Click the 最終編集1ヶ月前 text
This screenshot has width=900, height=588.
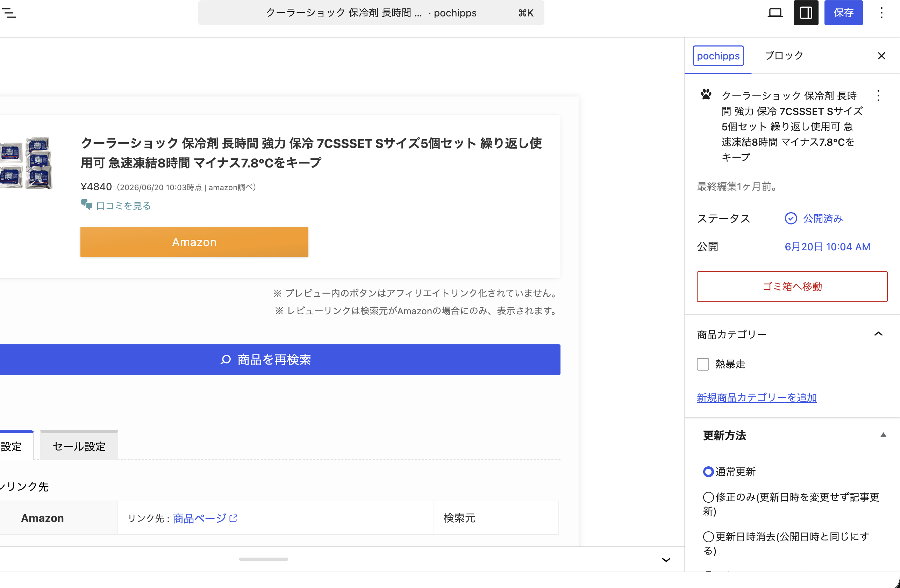click(737, 186)
